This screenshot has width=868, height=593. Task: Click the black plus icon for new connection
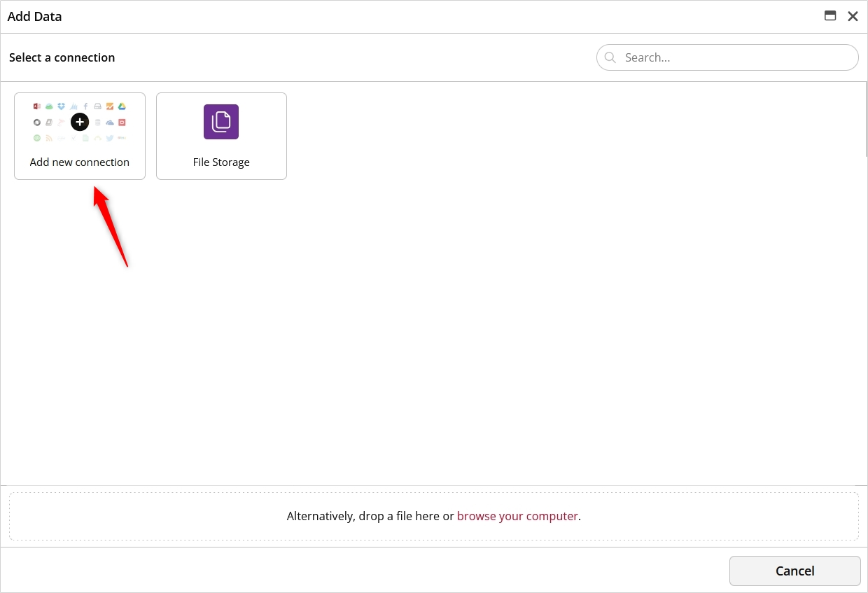[x=80, y=123]
